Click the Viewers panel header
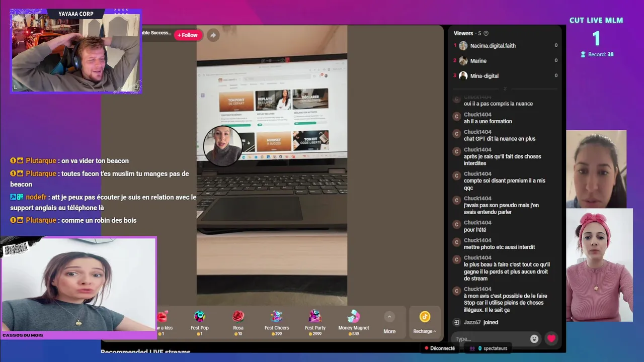644x362 pixels. click(471, 34)
